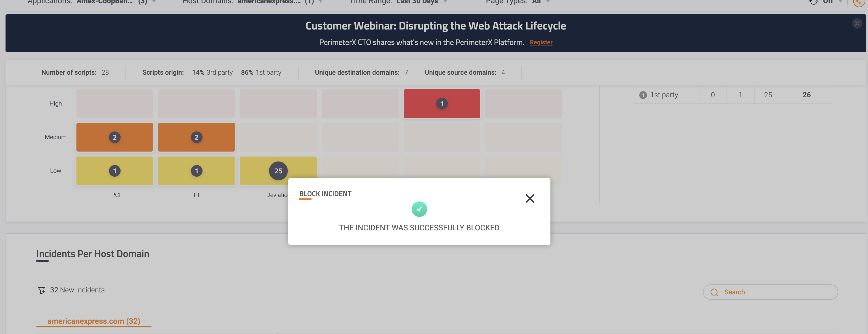
Task: Expand the Applications filter dropdown
Action: [154, 2]
